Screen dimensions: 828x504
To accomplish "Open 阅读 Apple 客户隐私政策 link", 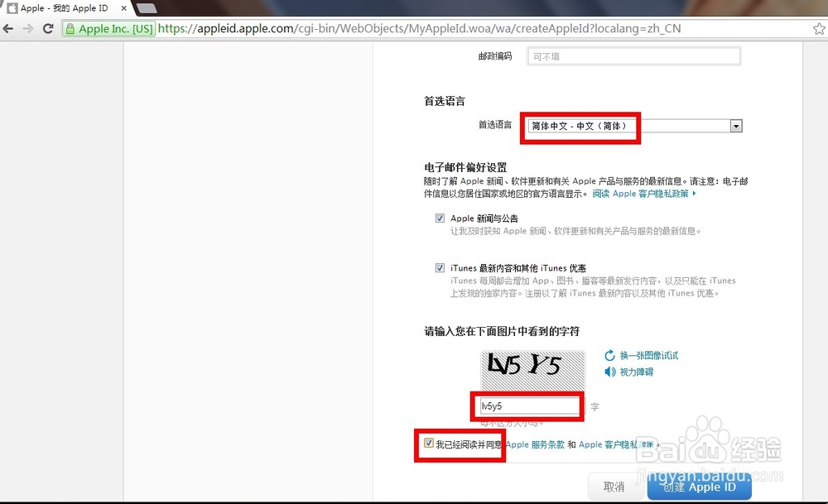I will 643,194.
